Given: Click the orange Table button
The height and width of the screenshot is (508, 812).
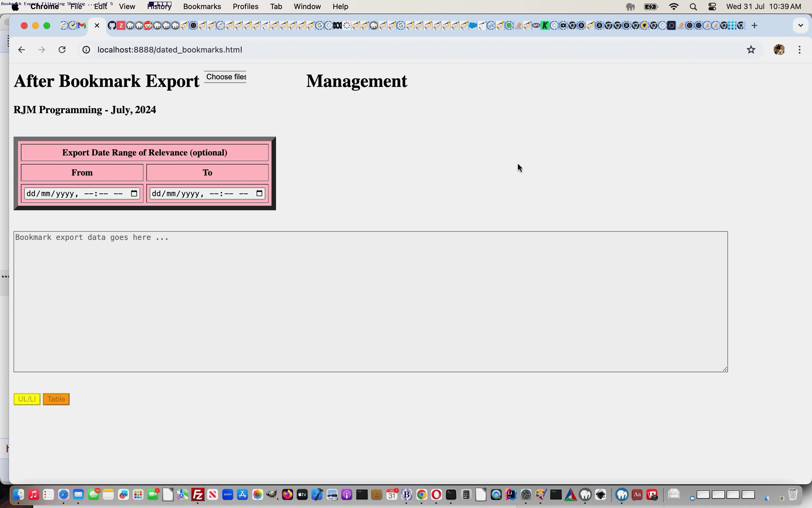Looking at the screenshot, I should click(56, 399).
